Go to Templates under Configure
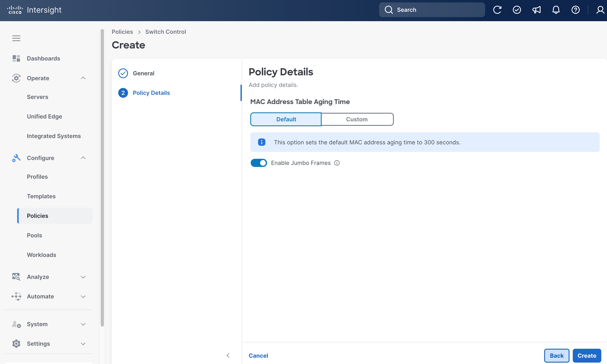 point(41,196)
